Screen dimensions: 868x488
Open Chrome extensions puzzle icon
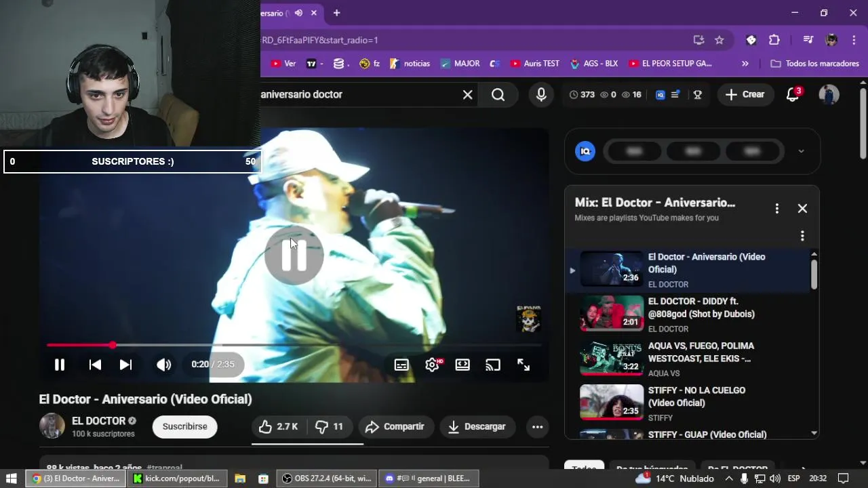[x=774, y=40]
